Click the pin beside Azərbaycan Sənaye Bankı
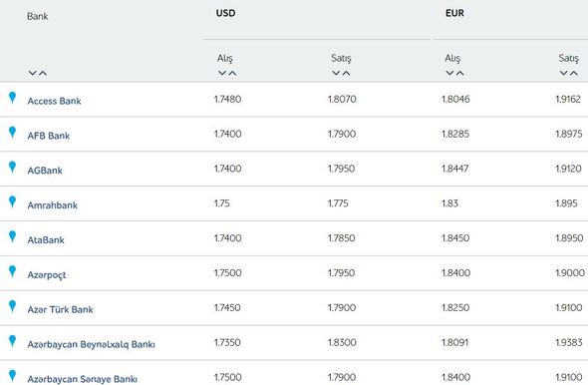This screenshot has height=385, width=588. [x=12, y=376]
